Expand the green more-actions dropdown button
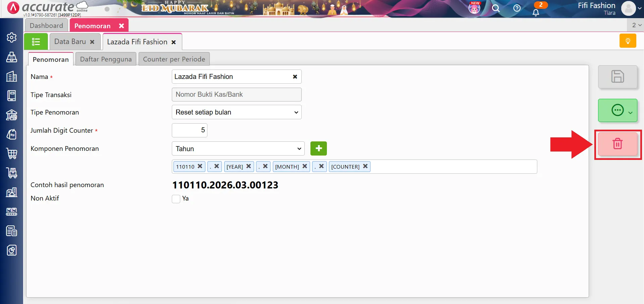The height and width of the screenshot is (304, 644). tap(617, 110)
